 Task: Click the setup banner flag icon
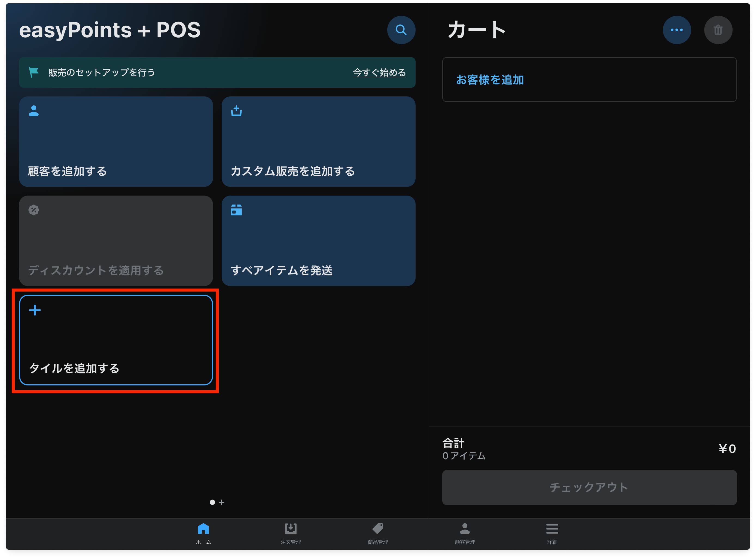[x=34, y=72]
